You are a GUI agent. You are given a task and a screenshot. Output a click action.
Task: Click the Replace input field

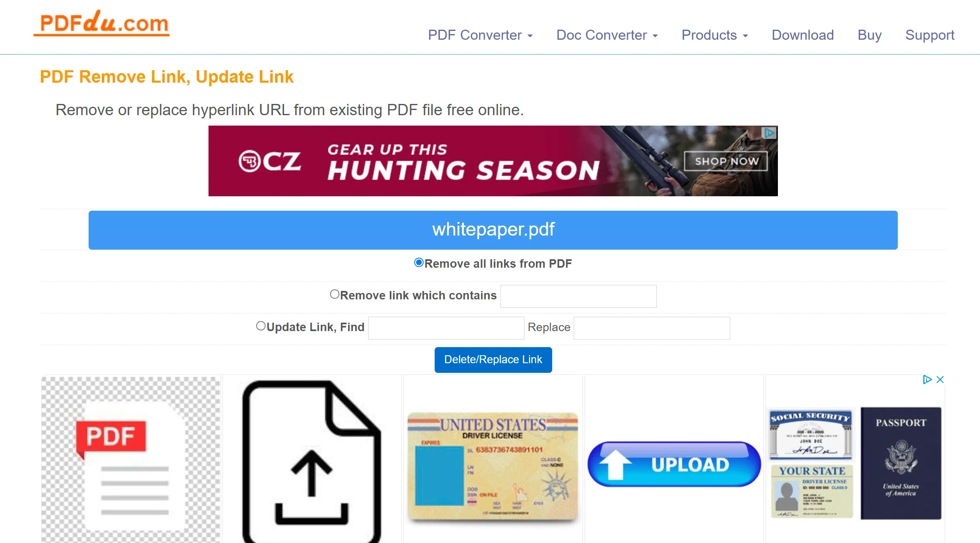652,327
